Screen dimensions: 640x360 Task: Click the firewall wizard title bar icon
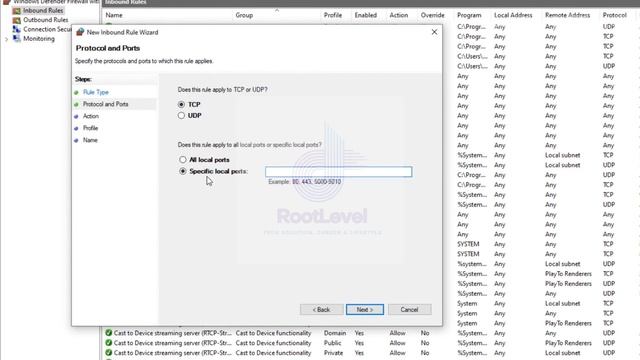[80, 32]
